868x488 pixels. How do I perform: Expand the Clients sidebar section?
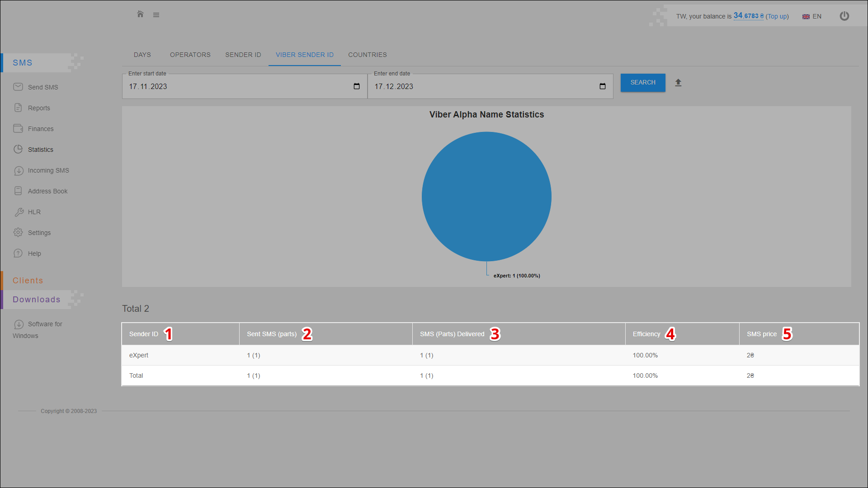pyautogui.click(x=28, y=281)
